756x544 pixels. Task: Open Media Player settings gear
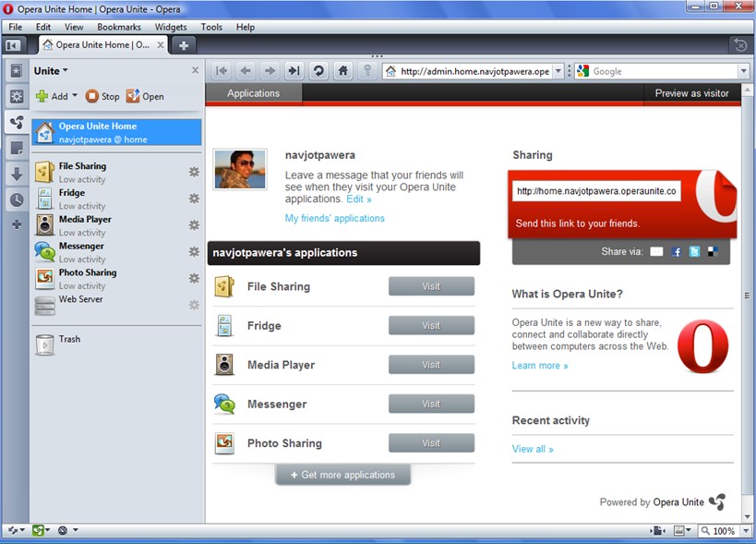point(194,224)
